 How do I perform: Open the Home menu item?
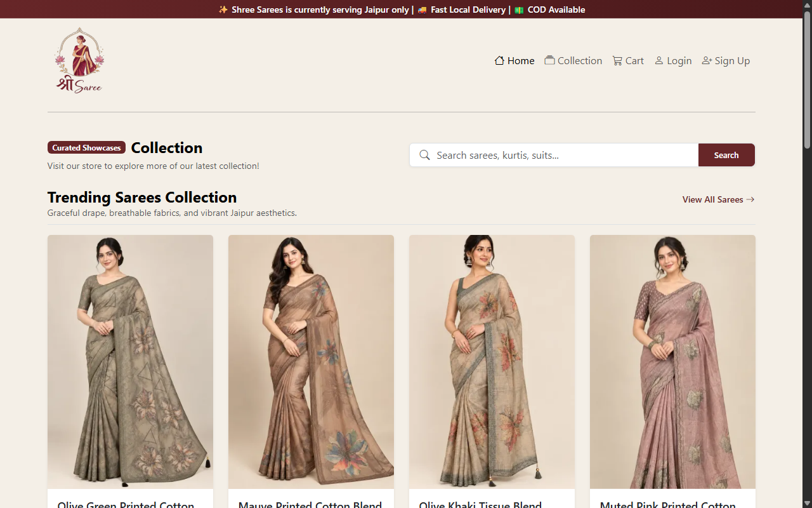[x=514, y=60]
